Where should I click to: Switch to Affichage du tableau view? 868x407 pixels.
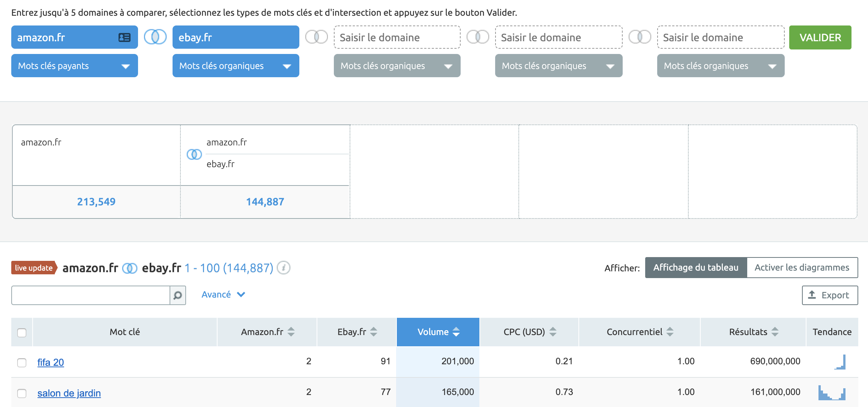tap(696, 268)
